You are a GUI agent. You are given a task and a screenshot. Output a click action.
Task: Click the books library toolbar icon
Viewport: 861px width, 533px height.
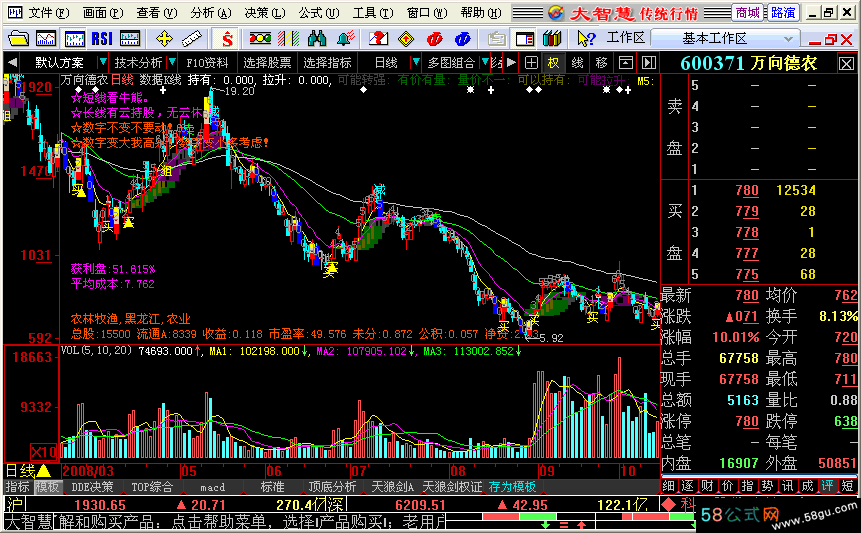pos(552,38)
